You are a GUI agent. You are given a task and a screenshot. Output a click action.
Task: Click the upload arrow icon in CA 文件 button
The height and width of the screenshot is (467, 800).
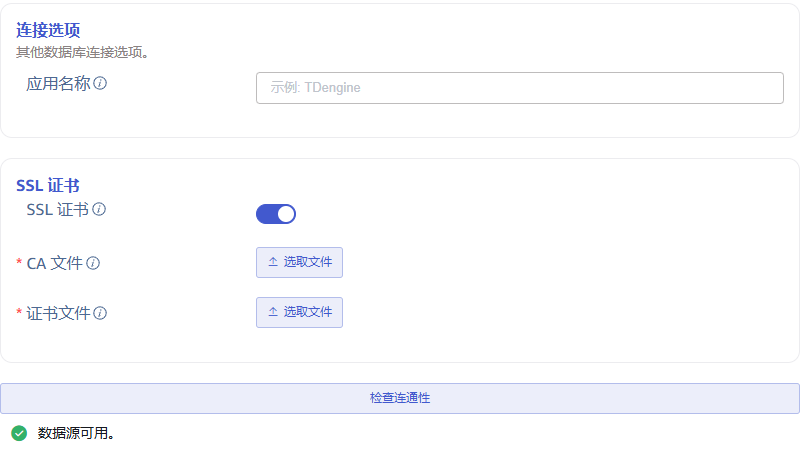pos(272,262)
